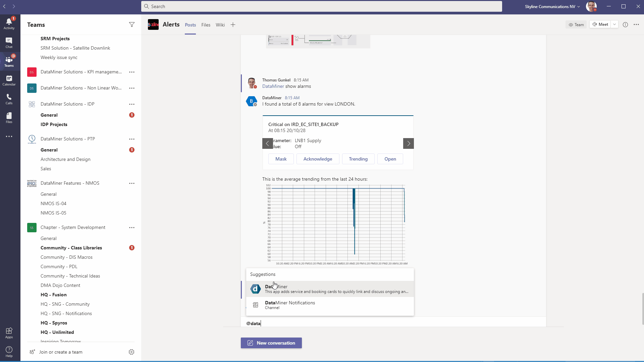Click the 24-hour trending chart image

(x=335, y=225)
